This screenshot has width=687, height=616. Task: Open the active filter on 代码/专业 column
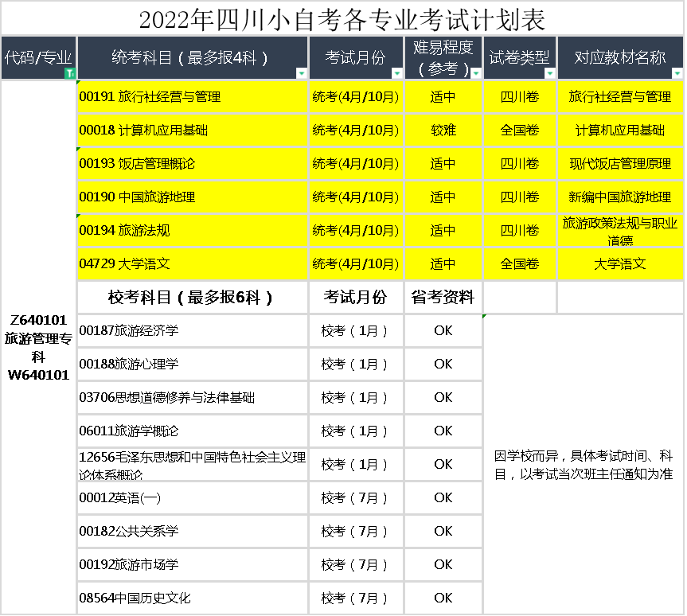pyautogui.click(x=70, y=73)
